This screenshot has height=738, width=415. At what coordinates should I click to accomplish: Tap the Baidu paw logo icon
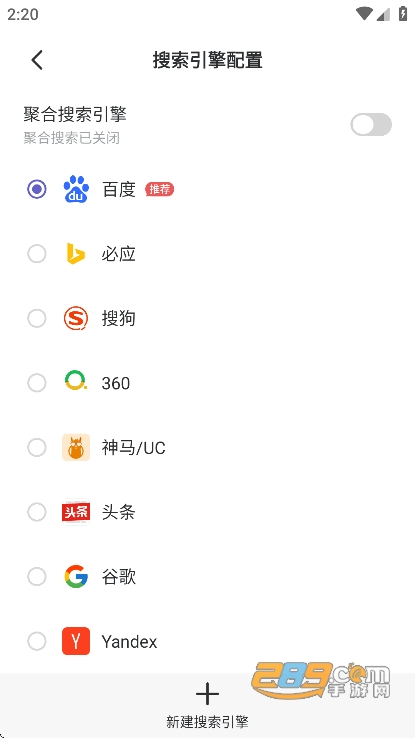click(x=76, y=189)
